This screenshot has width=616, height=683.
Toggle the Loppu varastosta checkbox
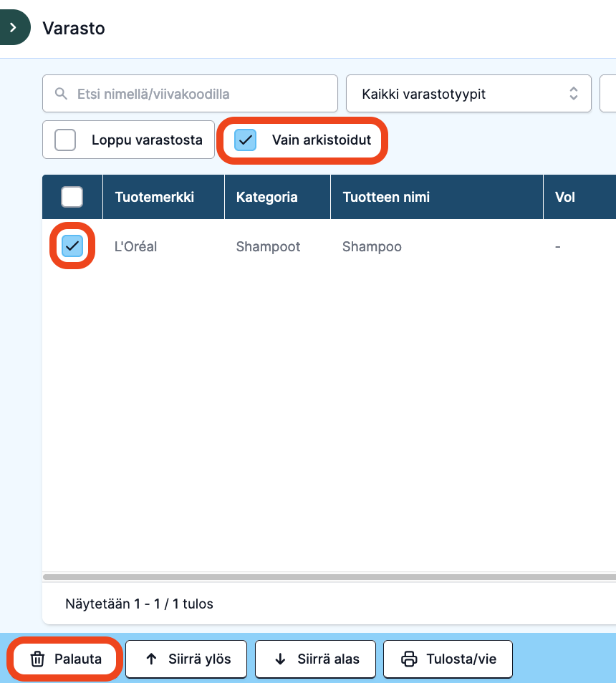click(x=65, y=140)
